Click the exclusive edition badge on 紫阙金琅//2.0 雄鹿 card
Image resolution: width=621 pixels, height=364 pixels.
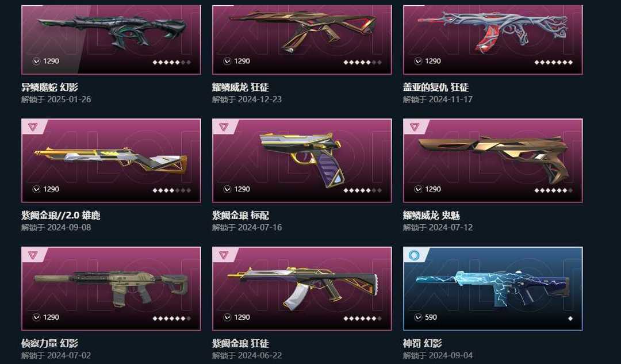pyautogui.click(x=33, y=127)
